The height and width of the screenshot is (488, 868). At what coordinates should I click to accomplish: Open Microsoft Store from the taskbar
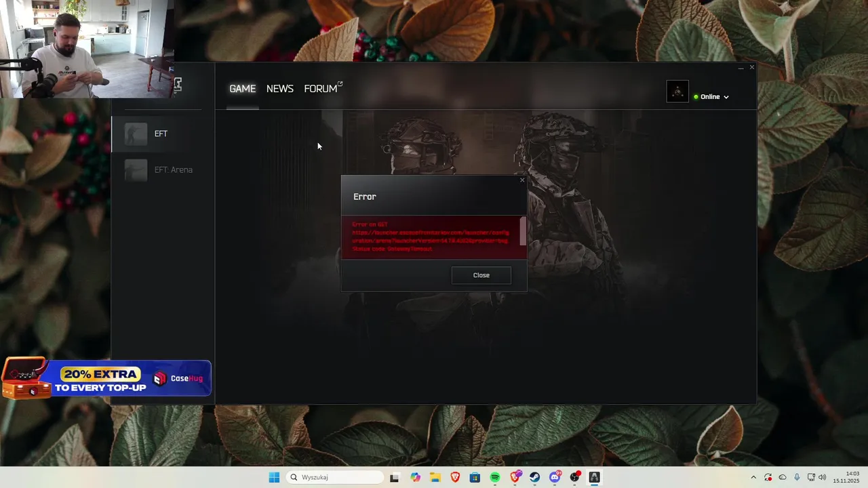[x=475, y=477]
